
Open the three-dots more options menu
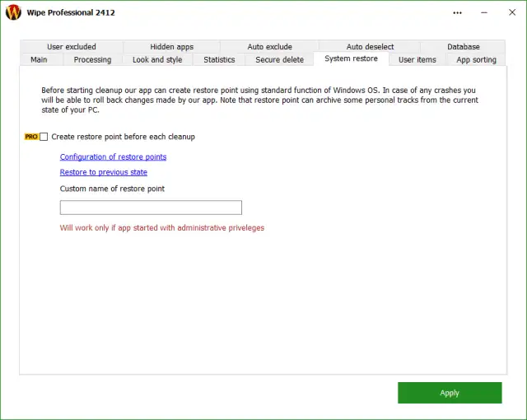(x=457, y=13)
